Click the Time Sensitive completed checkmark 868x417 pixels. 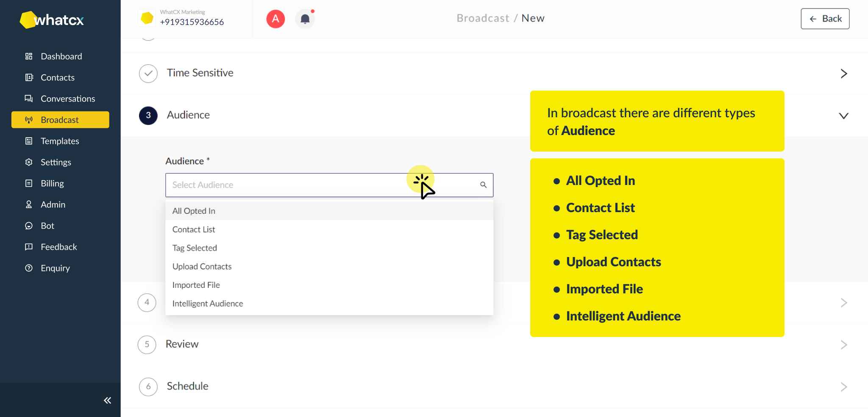point(148,73)
